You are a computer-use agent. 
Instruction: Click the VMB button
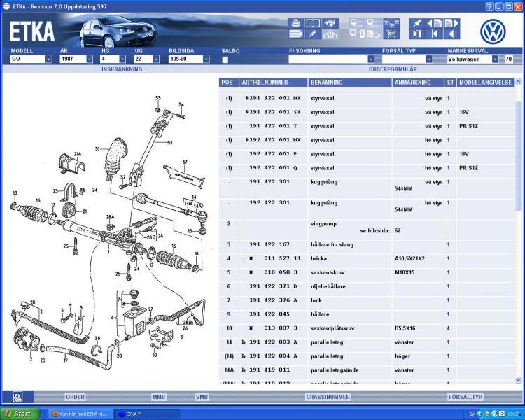pos(202,397)
